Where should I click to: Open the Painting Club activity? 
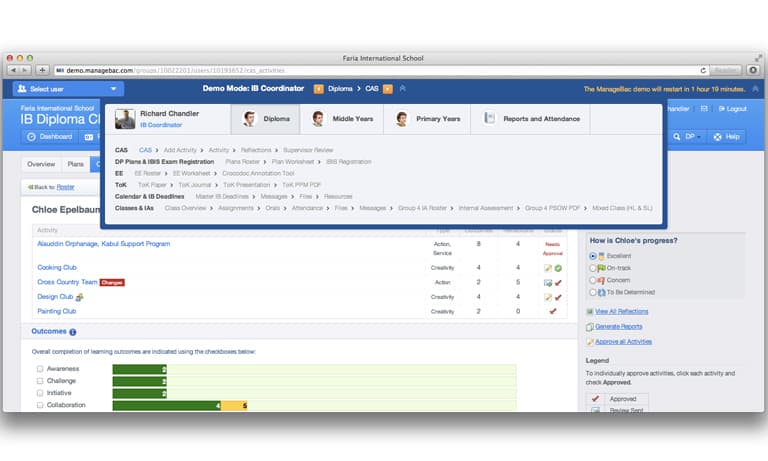57,311
